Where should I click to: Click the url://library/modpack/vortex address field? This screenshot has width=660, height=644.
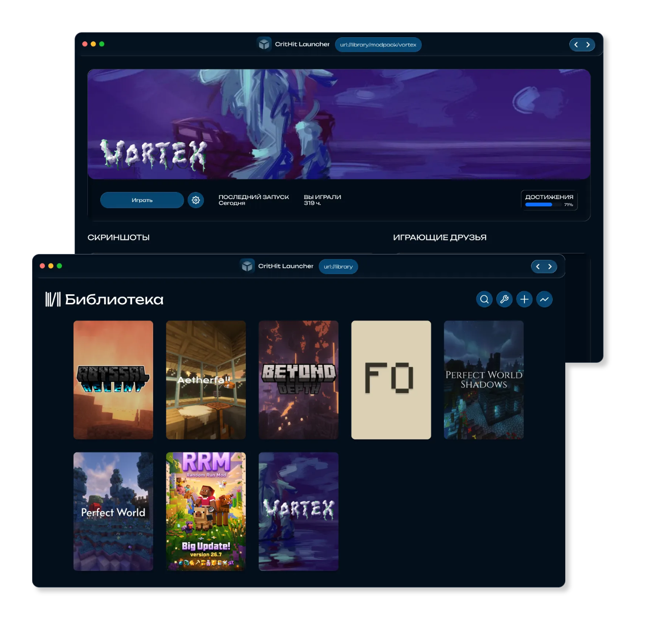(378, 45)
